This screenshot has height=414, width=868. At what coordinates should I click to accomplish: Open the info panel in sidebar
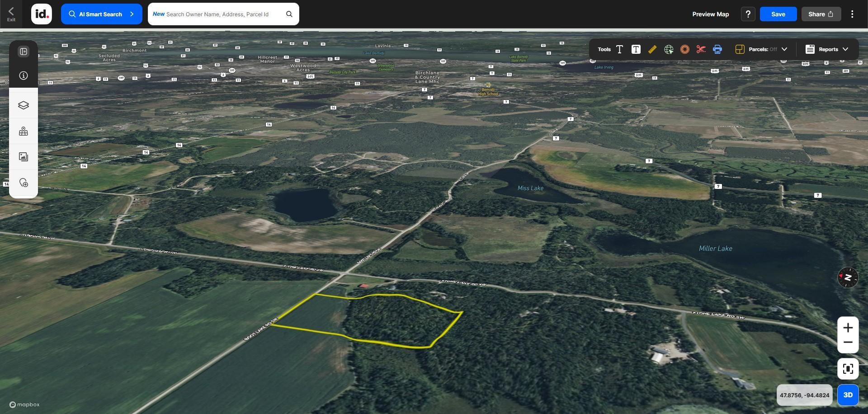coord(24,75)
